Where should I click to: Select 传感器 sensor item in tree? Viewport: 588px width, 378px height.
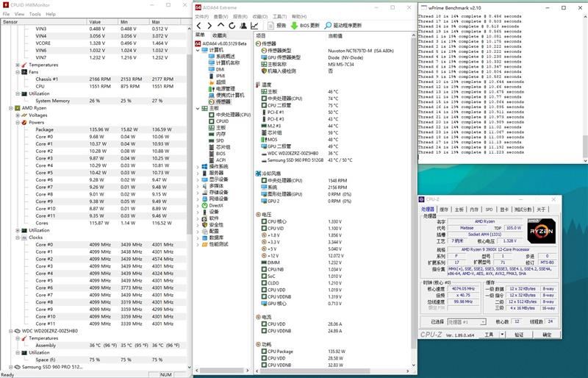point(220,101)
